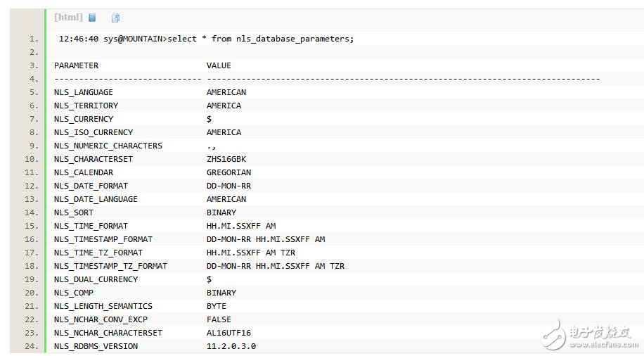Click the PARAMETER column header
This screenshot has width=644, height=356.
(x=76, y=65)
